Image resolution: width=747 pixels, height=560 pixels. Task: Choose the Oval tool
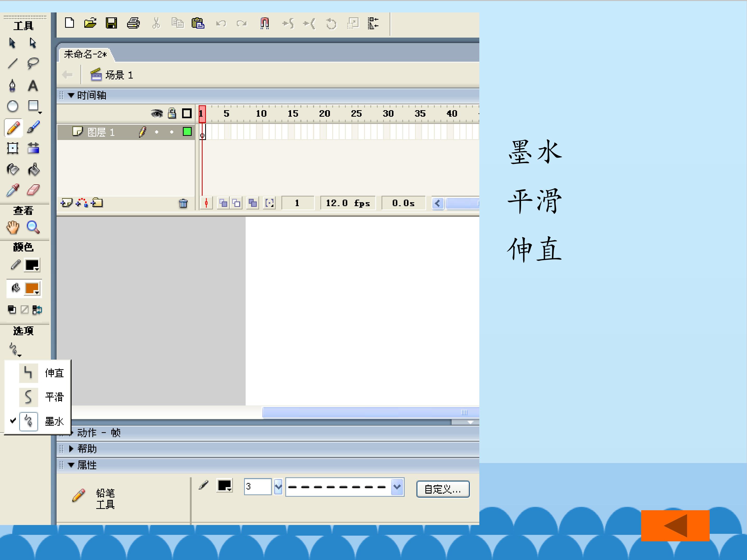(x=13, y=106)
